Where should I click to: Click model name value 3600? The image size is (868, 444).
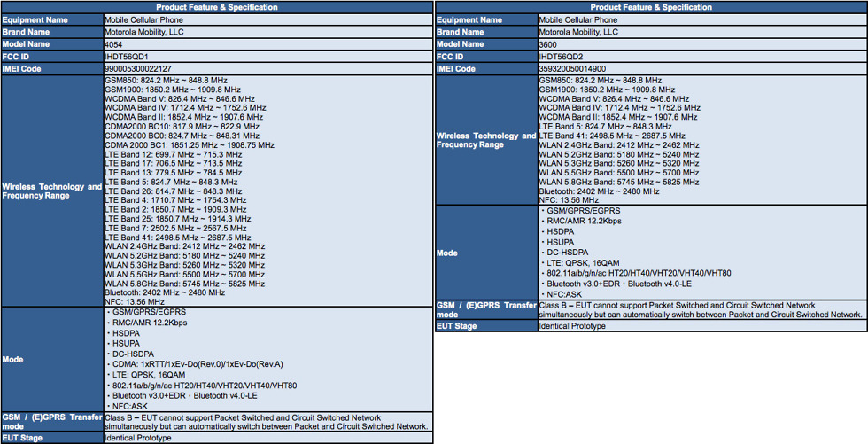(x=550, y=43)
